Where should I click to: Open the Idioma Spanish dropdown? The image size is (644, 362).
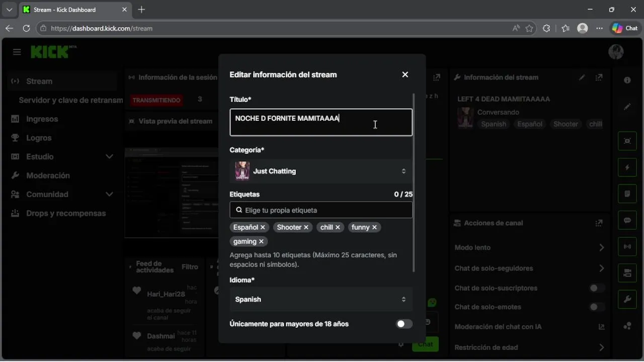(321, 299)
